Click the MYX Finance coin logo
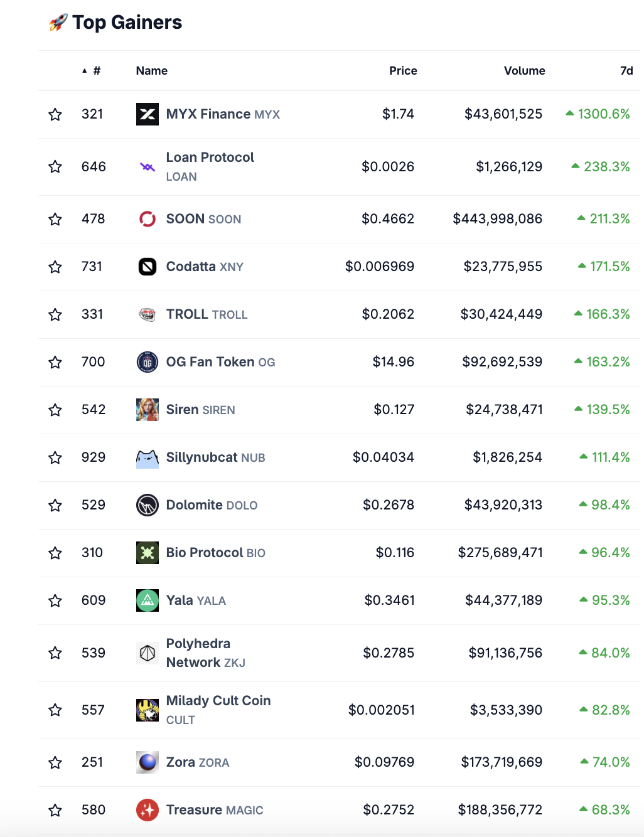This screenshot has width=644, height=837. pyautogui.click(x=148, y=114)
